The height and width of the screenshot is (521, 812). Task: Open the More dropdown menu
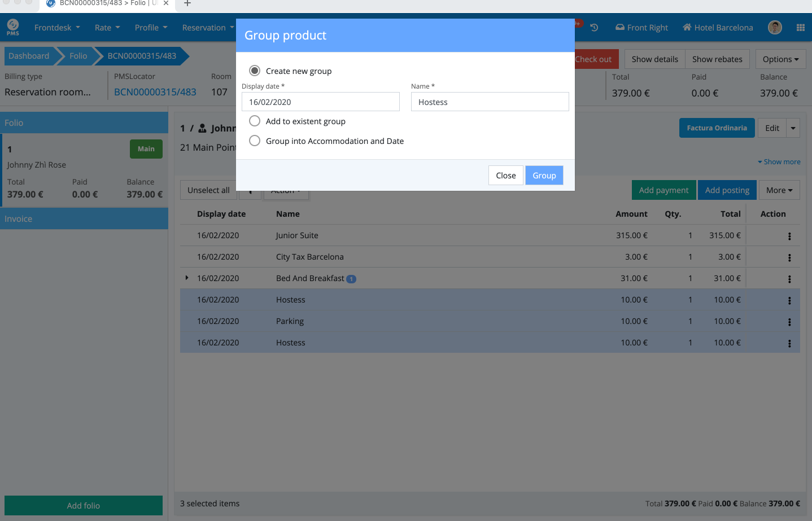[x=779, y=190]
